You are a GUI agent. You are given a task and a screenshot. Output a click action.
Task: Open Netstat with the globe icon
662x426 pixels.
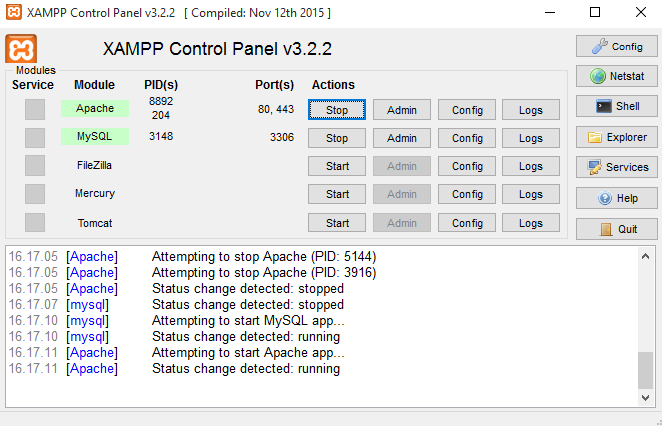[617, 76]
